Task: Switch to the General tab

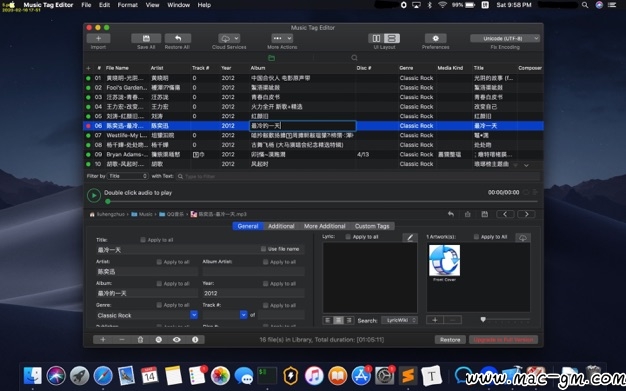Action: [248, 226]
